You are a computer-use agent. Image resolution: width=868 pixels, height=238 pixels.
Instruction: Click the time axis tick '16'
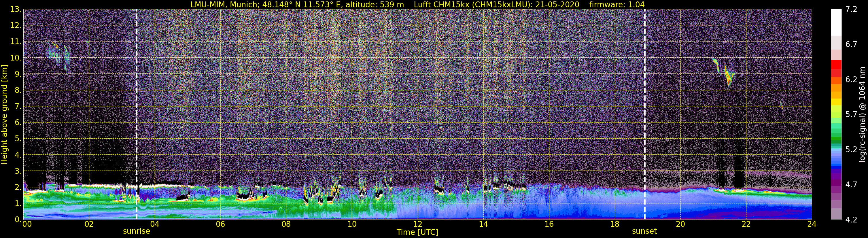coord(549,224)
